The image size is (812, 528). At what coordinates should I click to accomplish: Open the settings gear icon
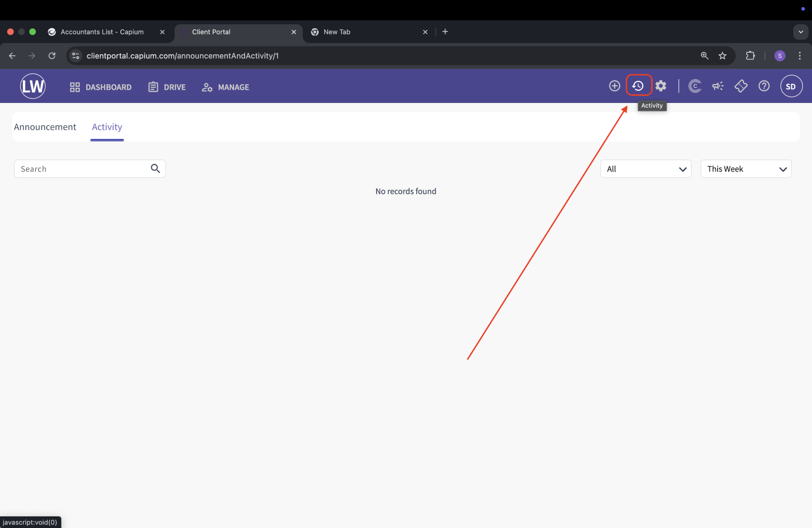click(x=661, y=86)
